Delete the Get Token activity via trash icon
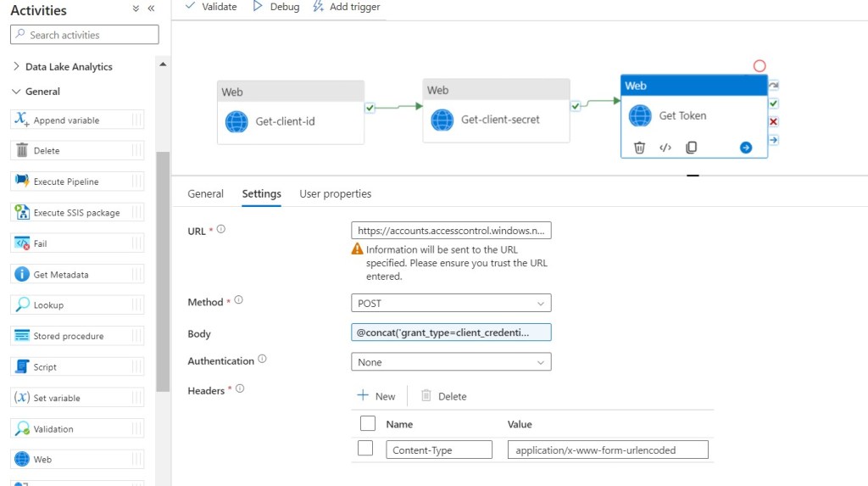 [x=640, y=148]
